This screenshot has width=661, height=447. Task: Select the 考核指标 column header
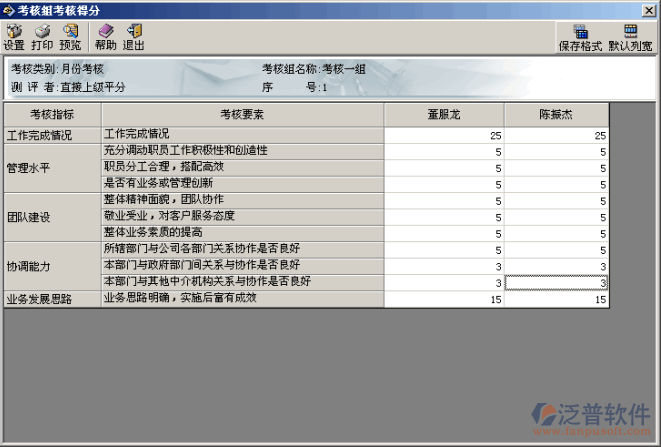[x=52, y=115]
